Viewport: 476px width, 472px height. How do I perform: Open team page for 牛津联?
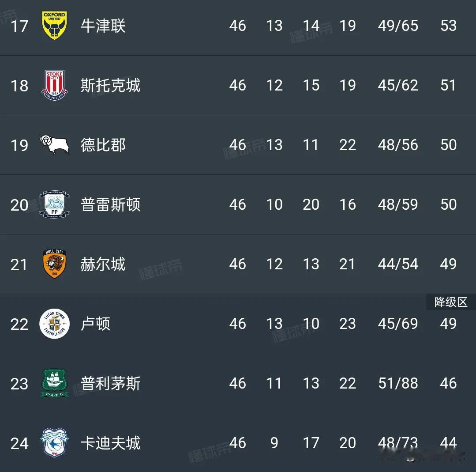103,26
